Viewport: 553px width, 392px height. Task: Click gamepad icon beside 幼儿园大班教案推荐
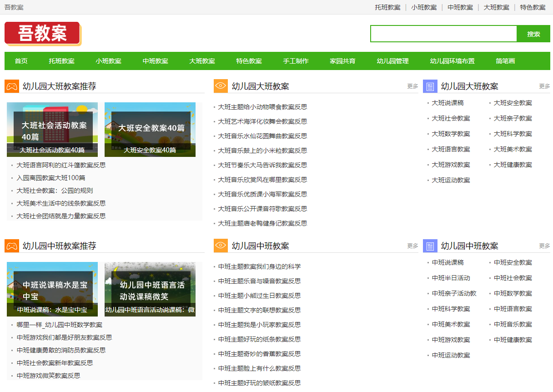click(12, 86)
